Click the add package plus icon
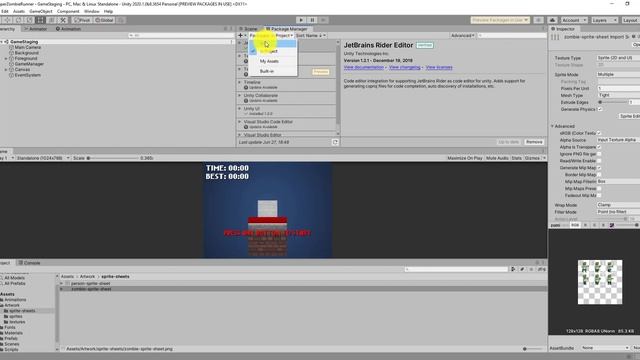The width and height of the screenshot is (640, 360). coord(240,36)
